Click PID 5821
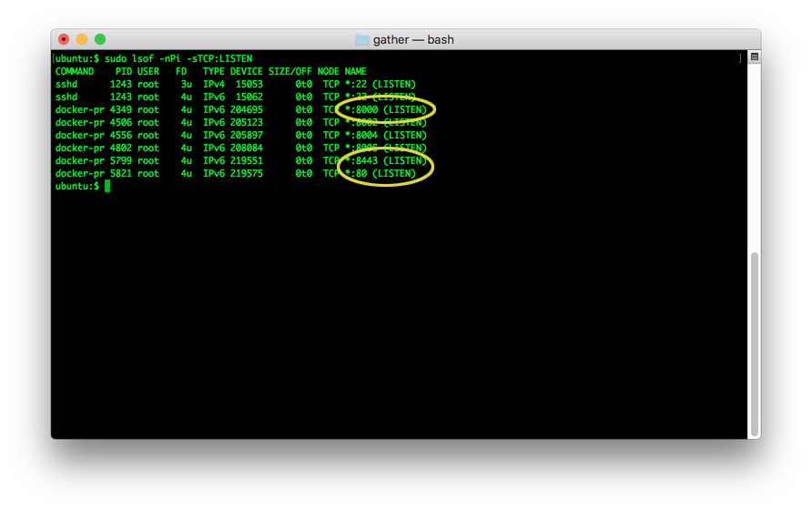This screenshot has width=812, height=512. point(121,174)
